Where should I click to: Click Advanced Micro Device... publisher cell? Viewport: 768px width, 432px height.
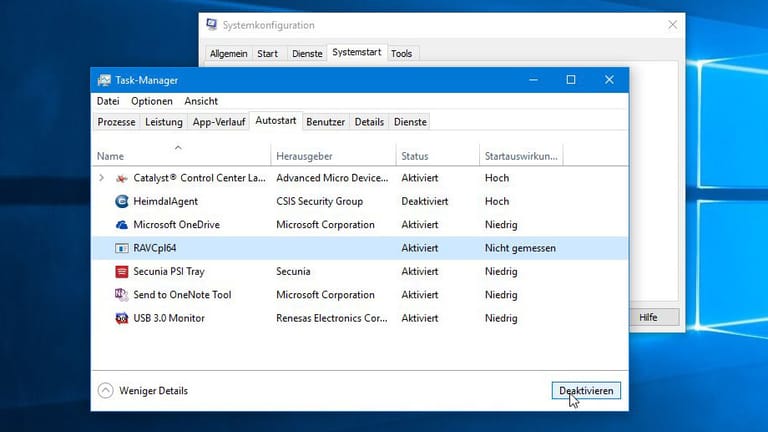(332, 178)
